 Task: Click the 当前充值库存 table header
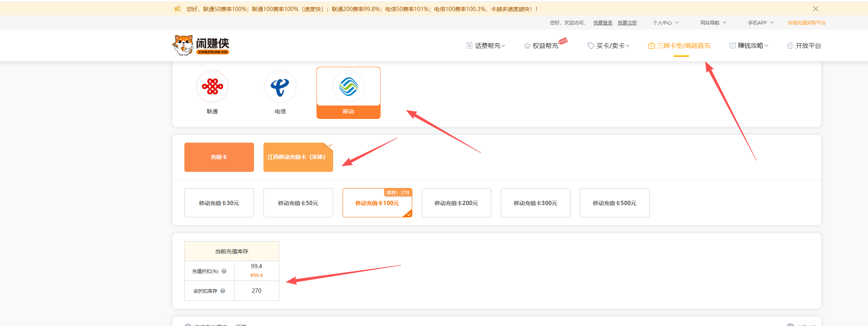[x=232, y=251]
